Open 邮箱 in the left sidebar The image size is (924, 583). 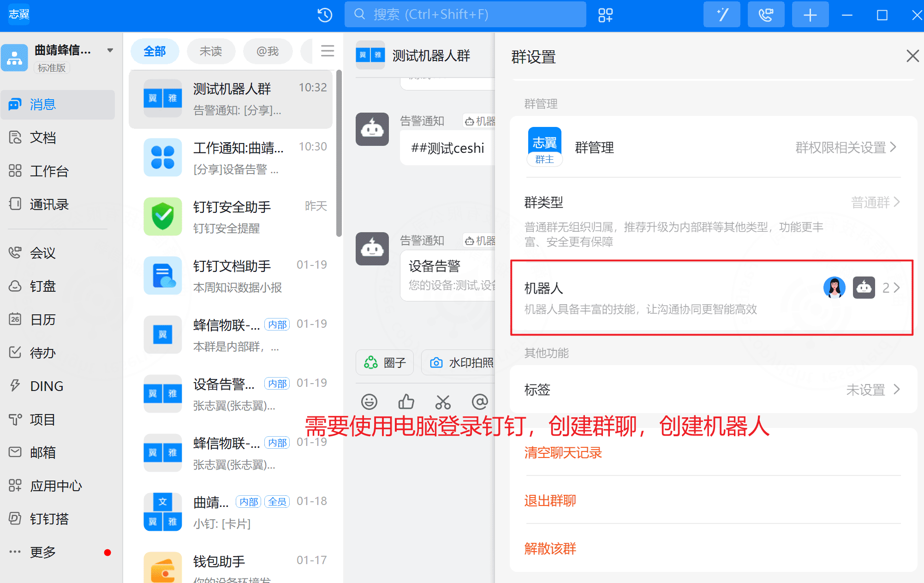click(x=58, y=452)
